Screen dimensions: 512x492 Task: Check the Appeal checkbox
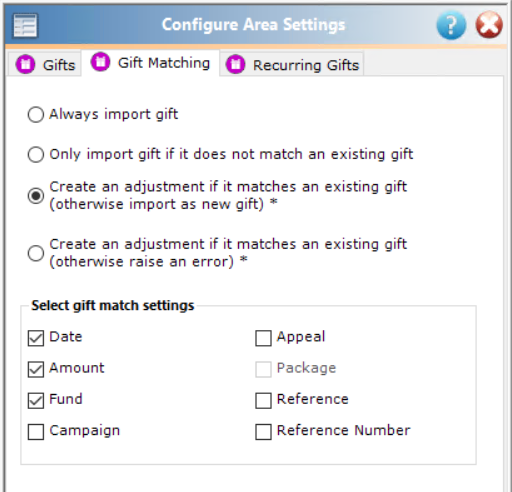263,338
